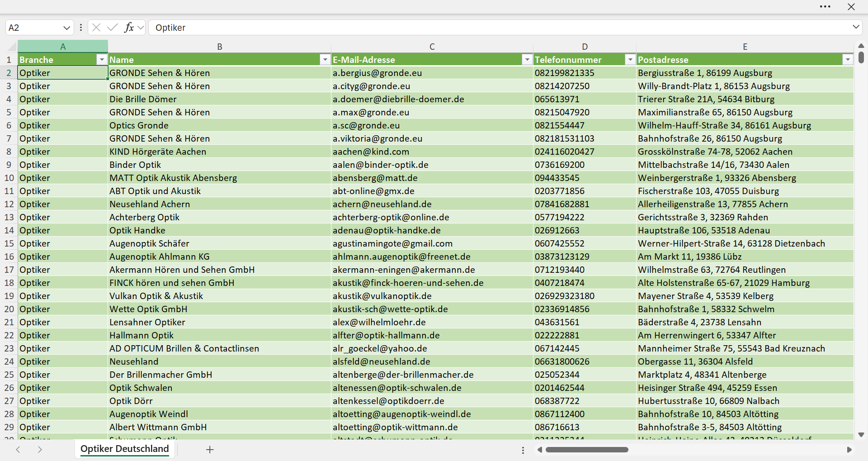The width and height of the screenshot is (868, 461).
Task: Click the horizontal scrollbar right arrow
Action: [x=849, y=450]
